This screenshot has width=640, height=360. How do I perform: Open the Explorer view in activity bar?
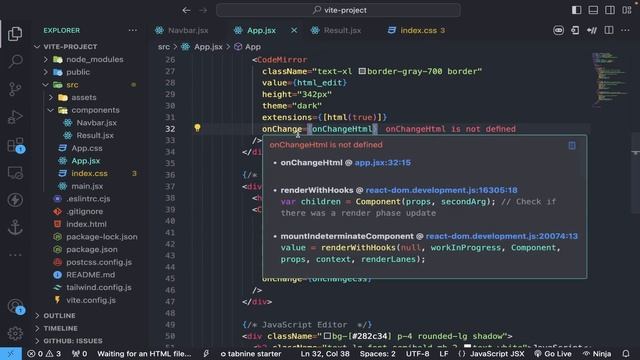[15, 34]
